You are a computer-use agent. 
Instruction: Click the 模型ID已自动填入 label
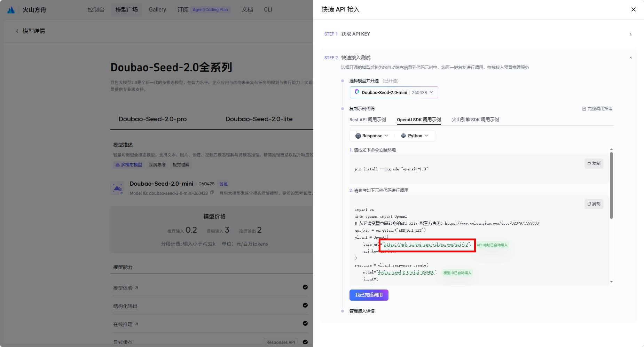pyautogui.click(x=457, y=273)
